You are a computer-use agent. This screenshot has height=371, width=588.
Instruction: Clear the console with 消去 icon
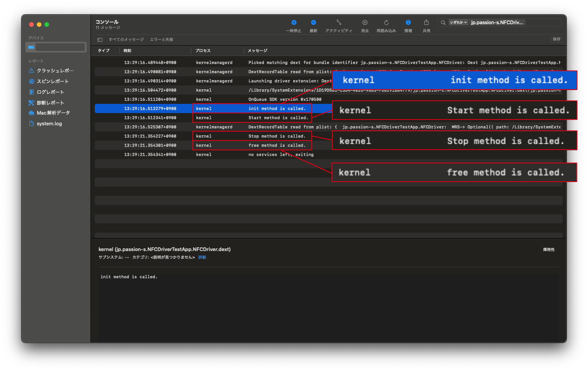pyautogui.click(x=365, y=23)
